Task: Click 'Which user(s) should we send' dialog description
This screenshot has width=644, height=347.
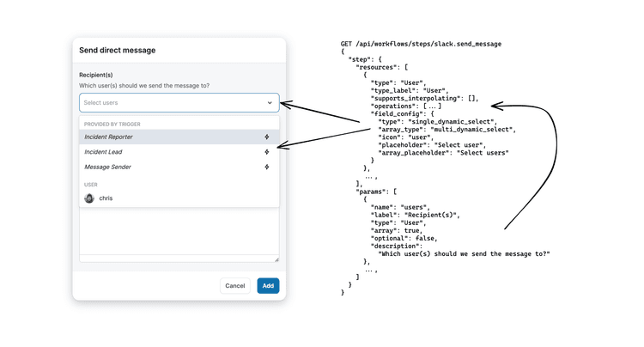Action: [x=144, y=85]
